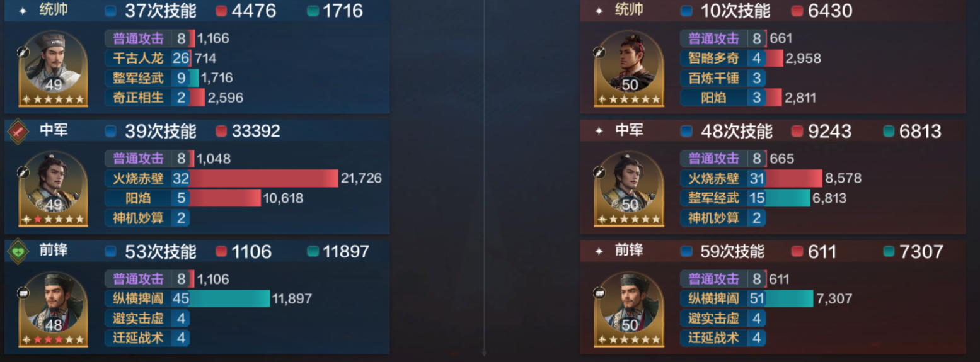
Task: Click the star icon beside red-side 前锋 label
Action: click(x=599, y=251)
